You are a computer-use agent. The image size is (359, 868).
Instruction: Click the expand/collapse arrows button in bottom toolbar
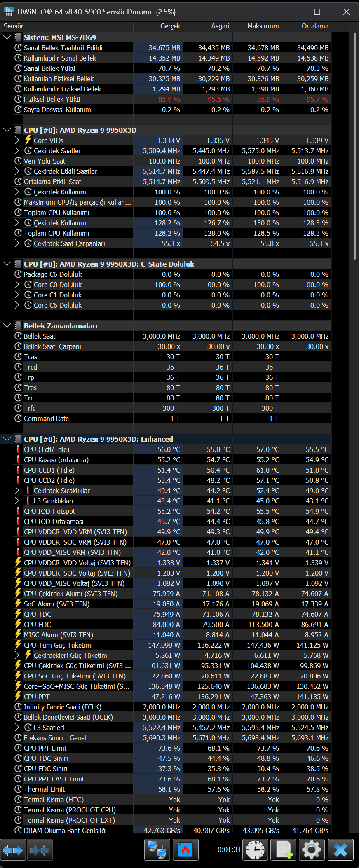(13, 850)
